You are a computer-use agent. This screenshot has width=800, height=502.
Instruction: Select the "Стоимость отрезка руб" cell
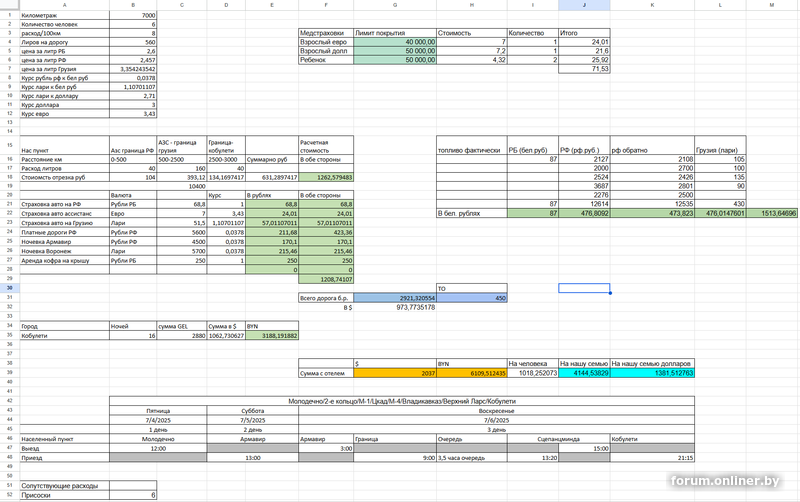click(x=64, y=178)
